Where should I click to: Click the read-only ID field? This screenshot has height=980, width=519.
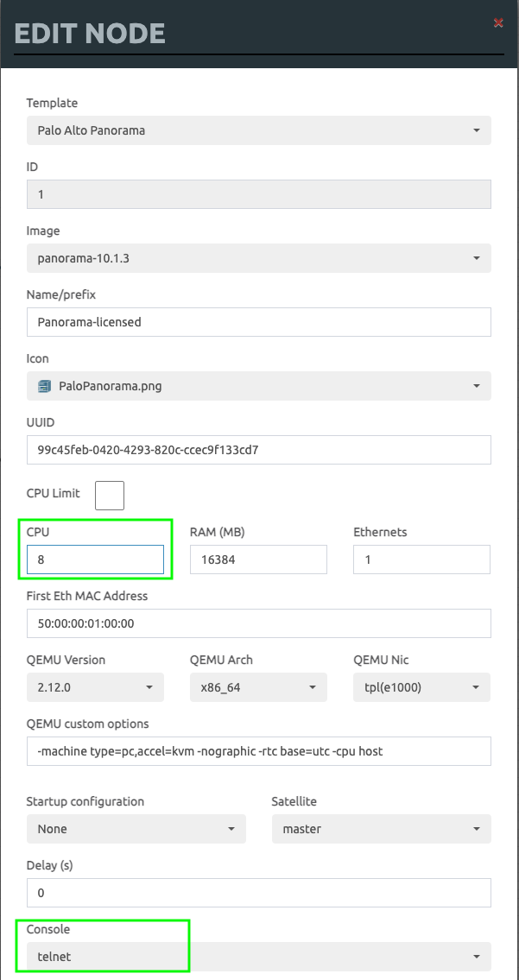click(259, 194)
